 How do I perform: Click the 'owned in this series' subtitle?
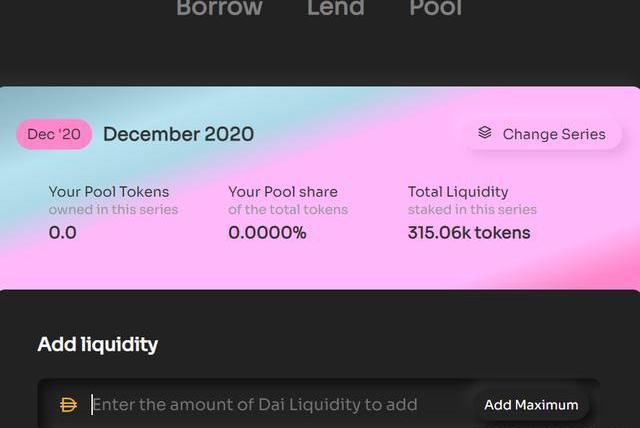tap(113, 210)
